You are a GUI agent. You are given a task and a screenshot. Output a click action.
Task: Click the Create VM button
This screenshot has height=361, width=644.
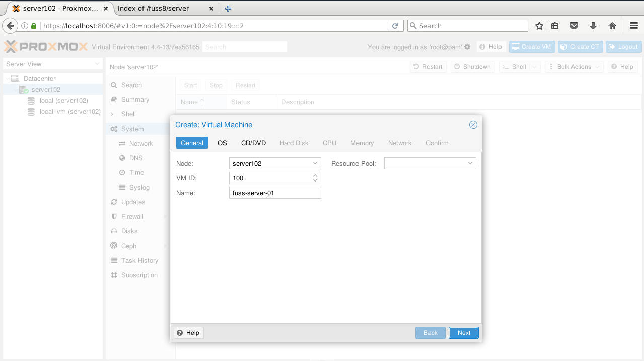pos(531,47)
